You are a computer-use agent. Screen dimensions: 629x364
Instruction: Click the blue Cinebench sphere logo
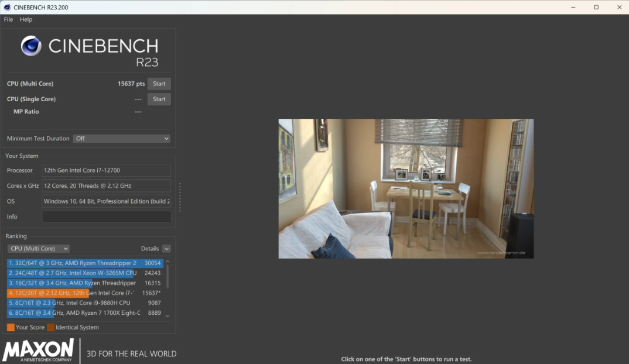point(30,46)
